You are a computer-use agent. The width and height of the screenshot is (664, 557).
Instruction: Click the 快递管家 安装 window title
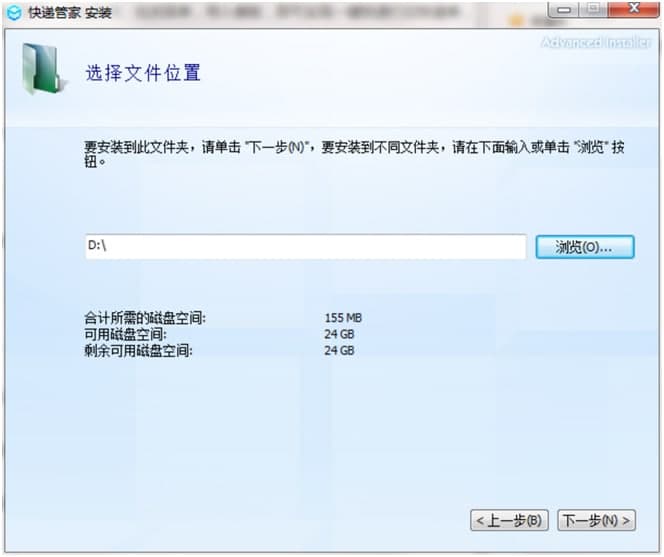pos(70,13)
